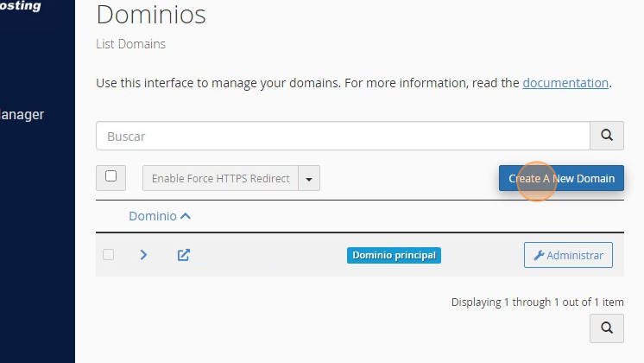Screen dimensions: 644x363
Task: Click the magnifier button beside the Buscar field
Action: pos(606,136)
